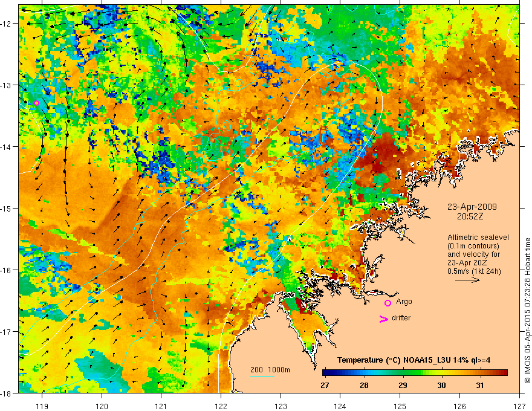Click latitude axis label -18
The image size is (532, 411).
[x=6, y=393]
